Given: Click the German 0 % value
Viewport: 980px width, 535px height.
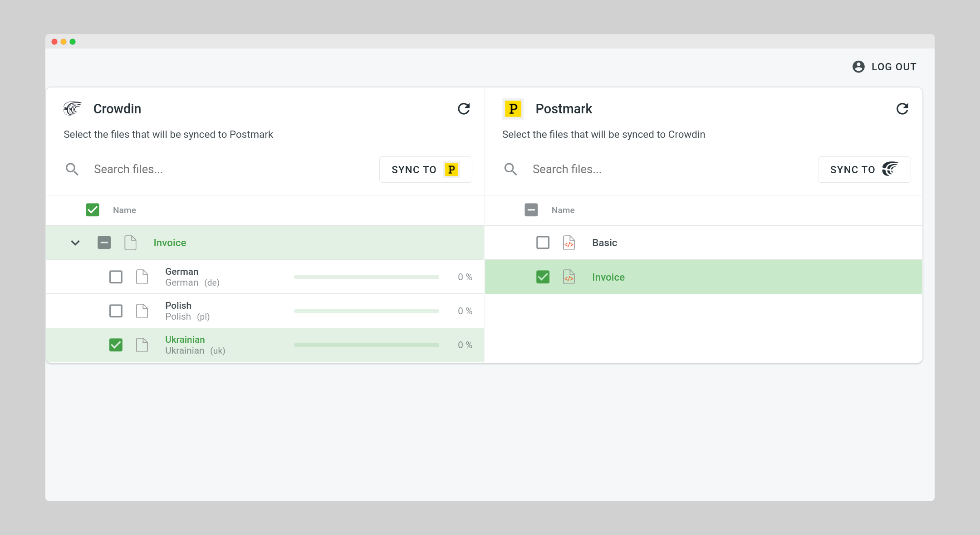Looking at the screenshot, I should pos(465,277).
